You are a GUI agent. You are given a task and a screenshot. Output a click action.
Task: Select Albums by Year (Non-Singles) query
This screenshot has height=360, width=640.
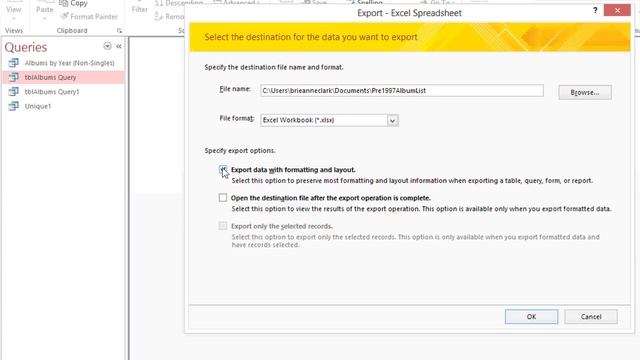(69, 63)
